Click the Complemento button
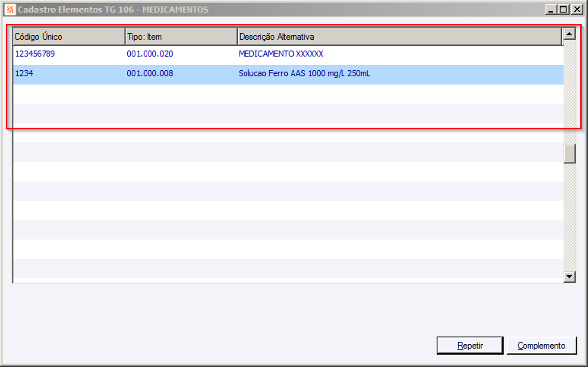This screenshot has width=588, height=367. 541,346
